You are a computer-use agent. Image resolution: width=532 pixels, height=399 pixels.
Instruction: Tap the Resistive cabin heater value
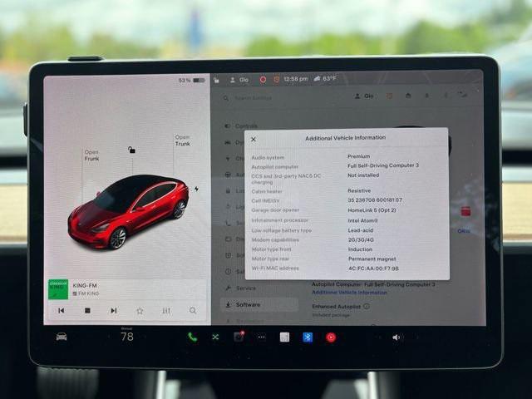point(359,190)
